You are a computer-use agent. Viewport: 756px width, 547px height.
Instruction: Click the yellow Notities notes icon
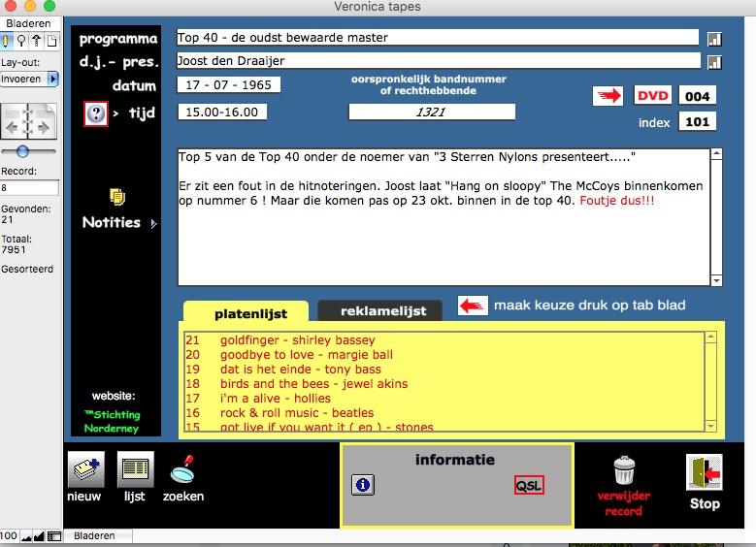[117, 196]
